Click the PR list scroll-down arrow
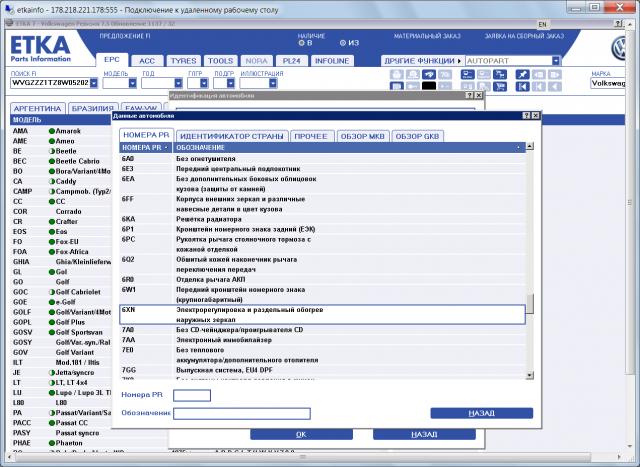The image size is (640, 467). 530,375
